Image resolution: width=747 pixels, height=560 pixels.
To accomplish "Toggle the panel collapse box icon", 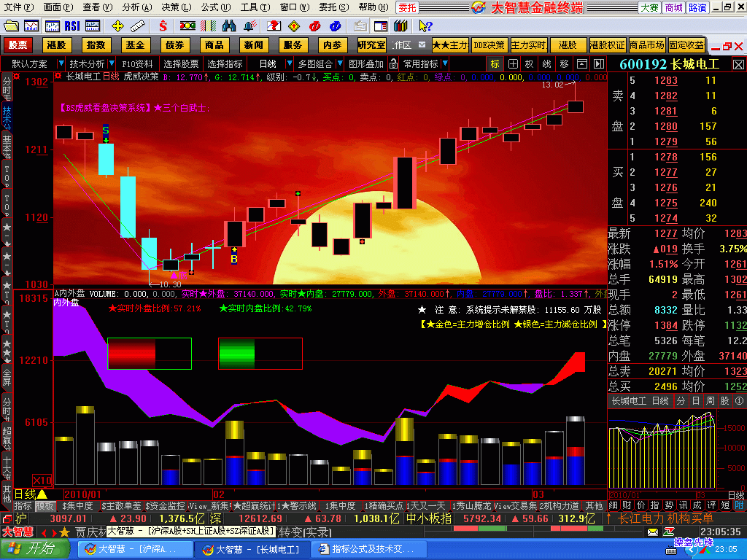I will [581, 63].
